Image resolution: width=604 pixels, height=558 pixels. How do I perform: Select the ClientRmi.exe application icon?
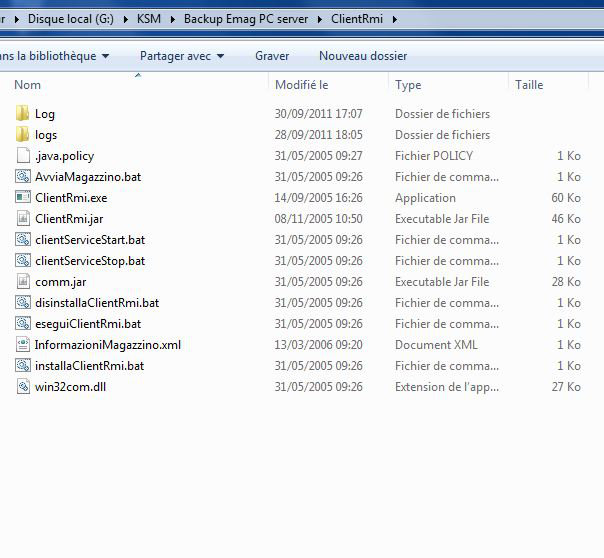pyautogui.click(x=23, y=198)
